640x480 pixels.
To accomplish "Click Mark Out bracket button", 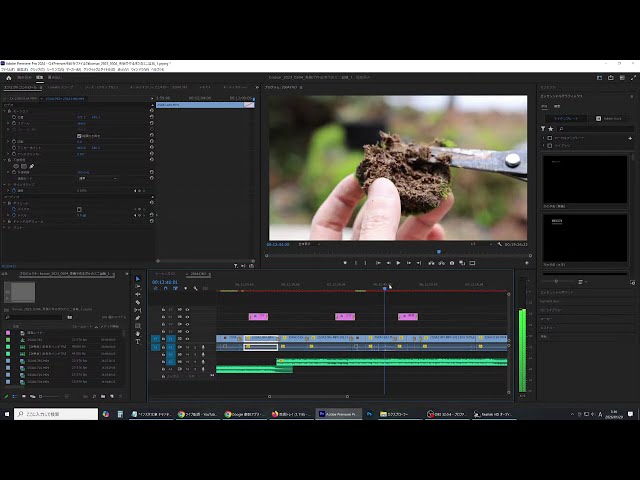I will [x=365, y=263].
